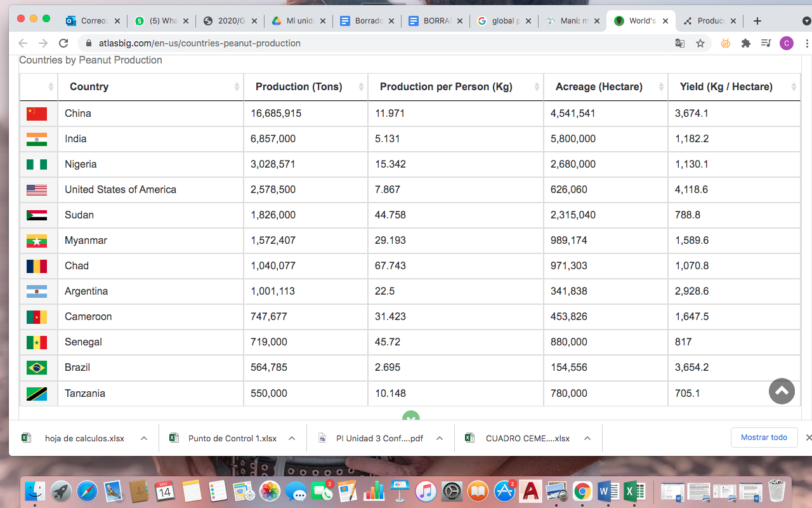Image resolution: width=812 pixels, height=508 pixels.
Task: Expand menu for Punto de Control 1.xlsx download
Action: [292, 438]
